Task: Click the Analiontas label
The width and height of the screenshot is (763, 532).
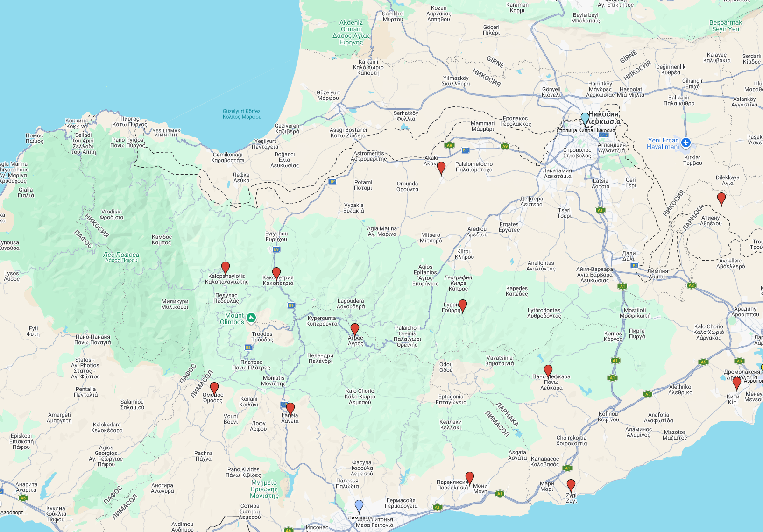Action: pos(541,266)
